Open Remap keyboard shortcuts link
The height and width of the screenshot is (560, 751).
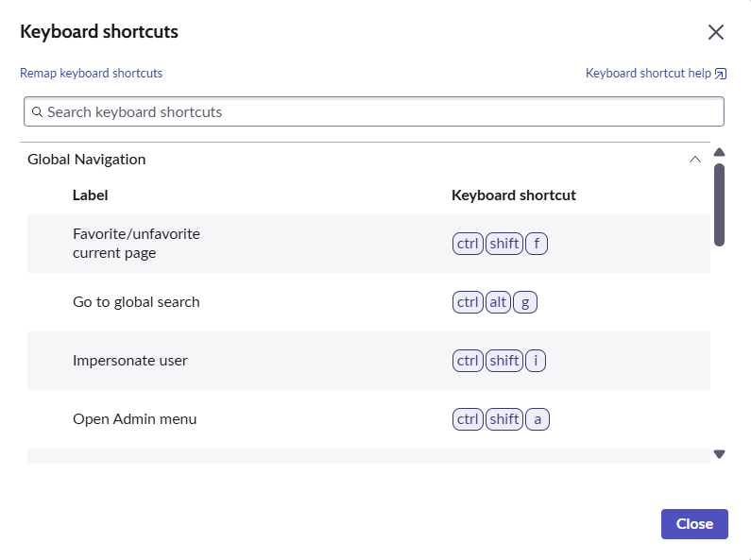pyautogui.click(x=91, y=74)
